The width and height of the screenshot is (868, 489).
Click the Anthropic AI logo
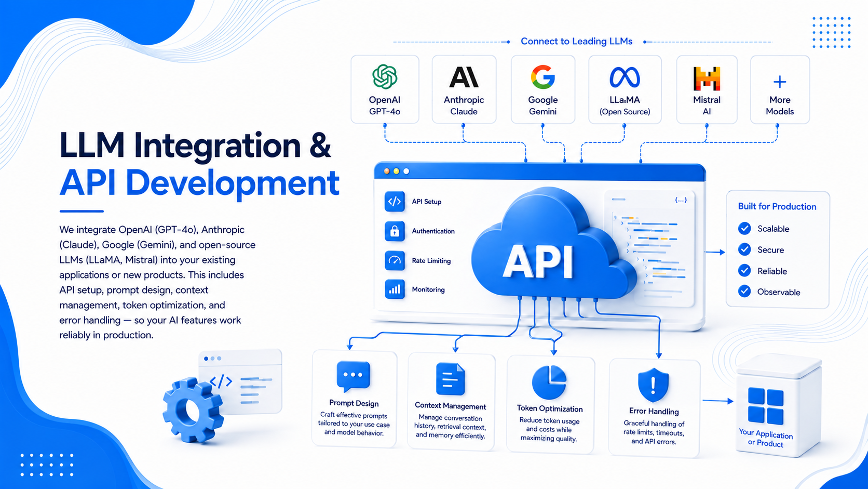pyautogui.click(x=464, y=77)
